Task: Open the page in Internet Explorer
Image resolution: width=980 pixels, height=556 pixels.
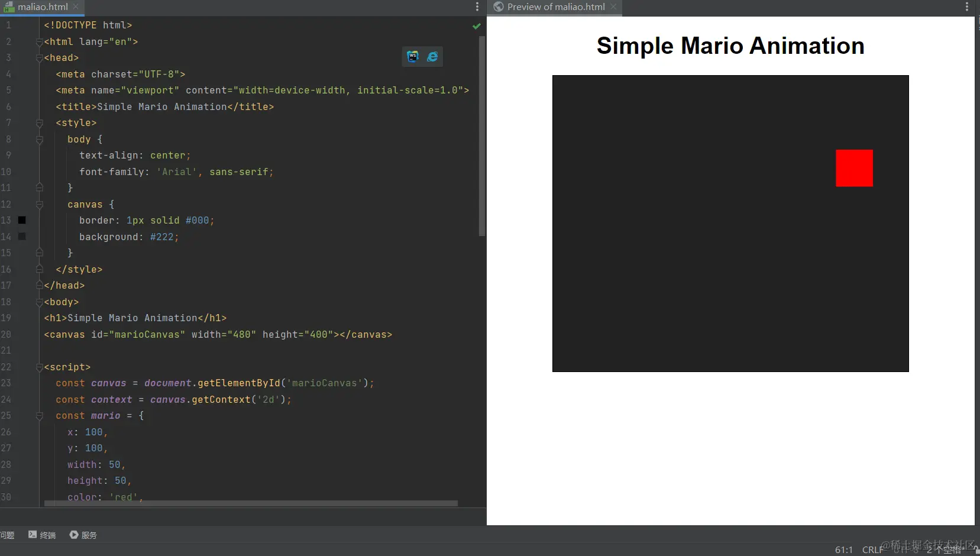Action: (433, 56)
